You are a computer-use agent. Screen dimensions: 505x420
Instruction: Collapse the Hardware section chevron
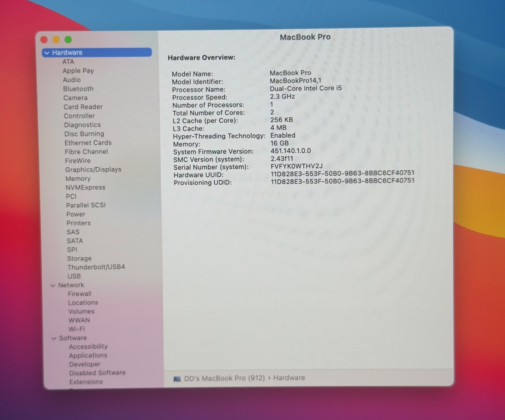47,53
